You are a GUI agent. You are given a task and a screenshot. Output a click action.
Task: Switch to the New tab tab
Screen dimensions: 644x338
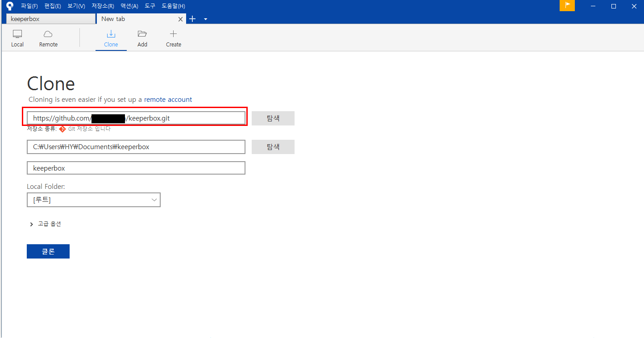coord(141,19)
